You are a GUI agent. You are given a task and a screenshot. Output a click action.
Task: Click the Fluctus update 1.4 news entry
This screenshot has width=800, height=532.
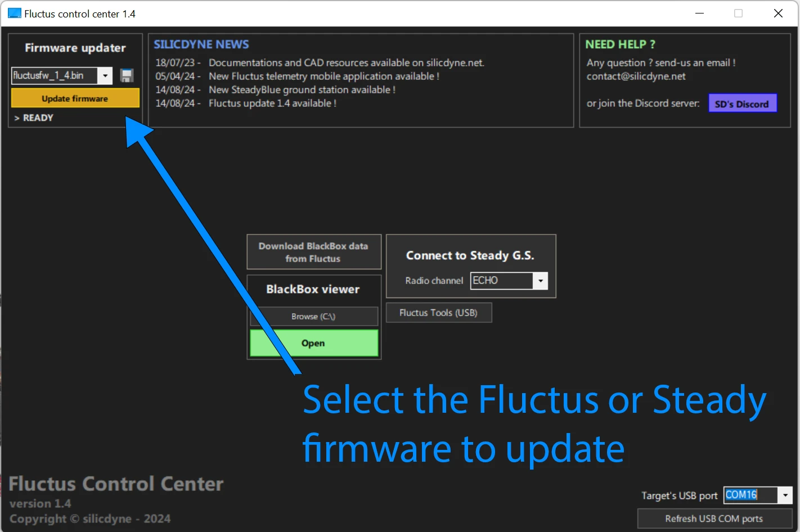[x=246, y=103]
